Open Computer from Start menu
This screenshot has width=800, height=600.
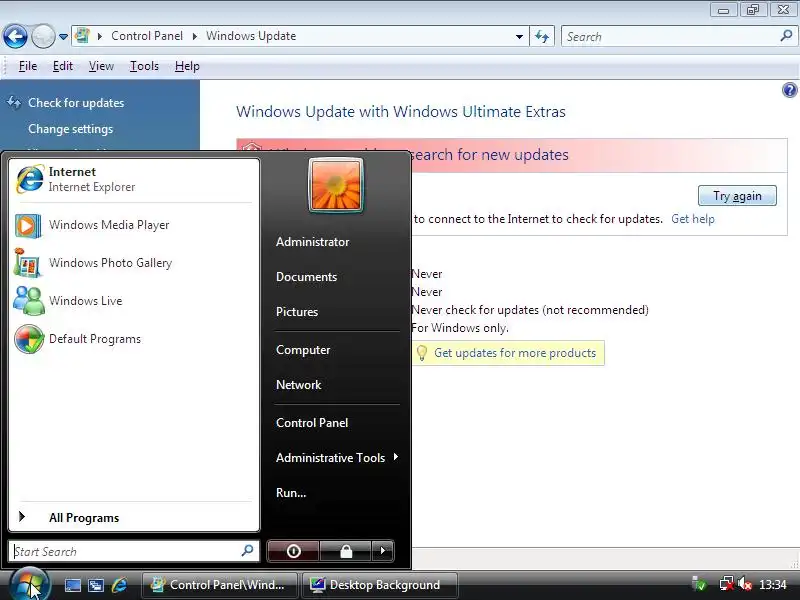[x=303, y=350]
